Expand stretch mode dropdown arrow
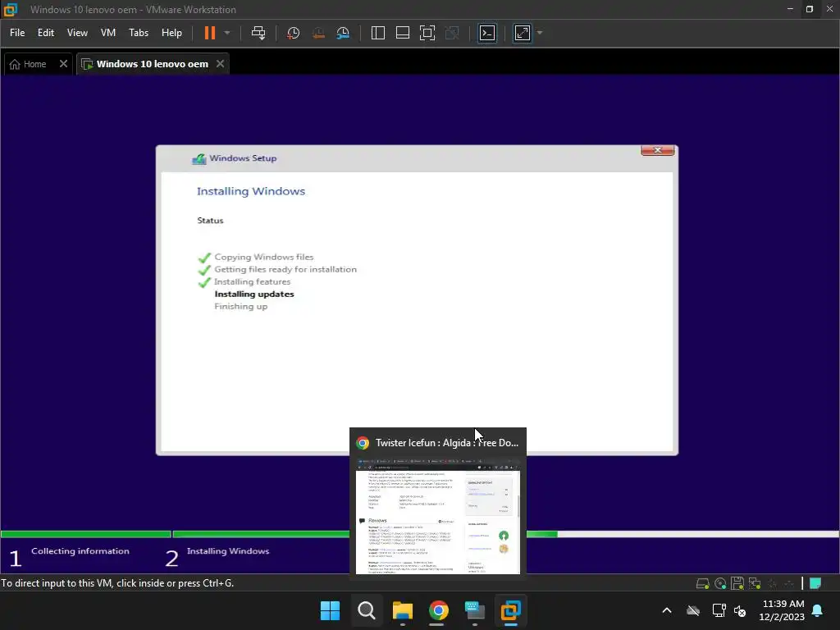 tap(540, 33)
